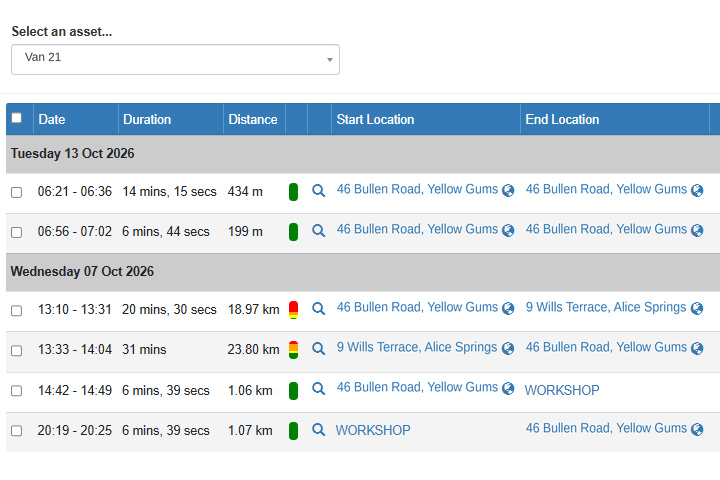Screen dimensions: 720x480
Task: Click globe icon beside 9 Wills Terrace start
Action: [508, 348]
